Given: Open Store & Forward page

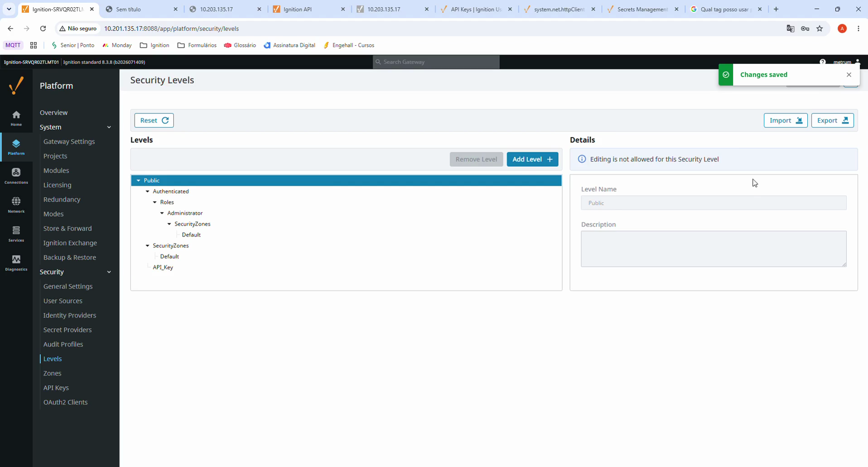Looking at the screenshot, I should 68,229.
